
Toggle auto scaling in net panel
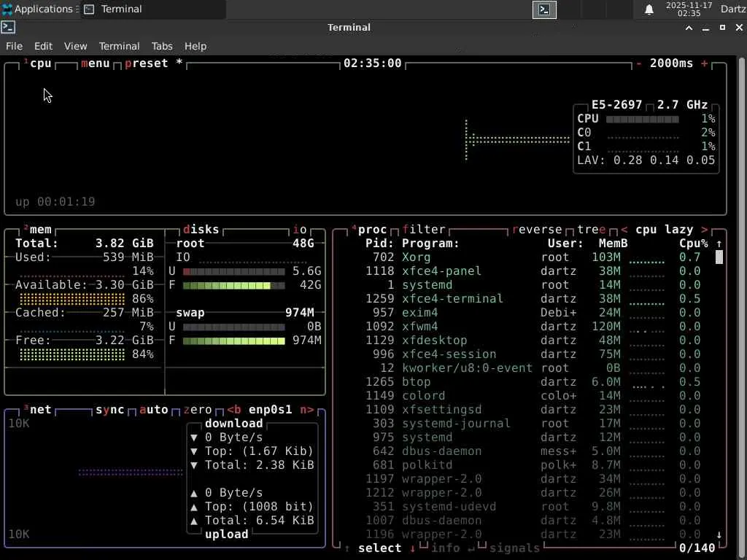pyautogui.click(x=153, y=410)
